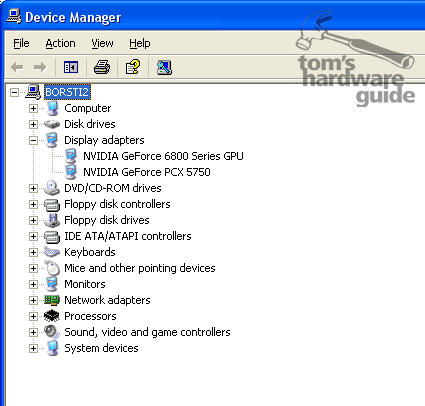Collapse the BORSTI2 root node
Viewport: 425px width, 406px height.
pos(14,92)
